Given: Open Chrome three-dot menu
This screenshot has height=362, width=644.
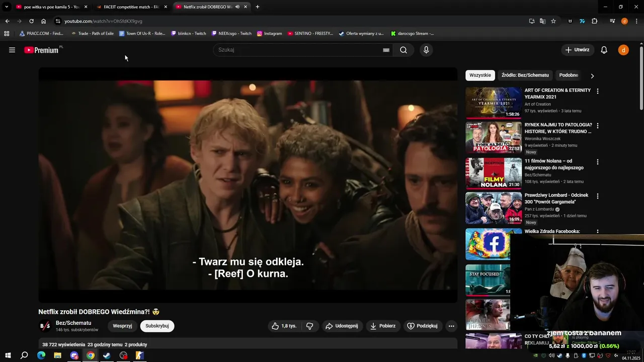Looking at the screenshot, I should click(636, 21).
